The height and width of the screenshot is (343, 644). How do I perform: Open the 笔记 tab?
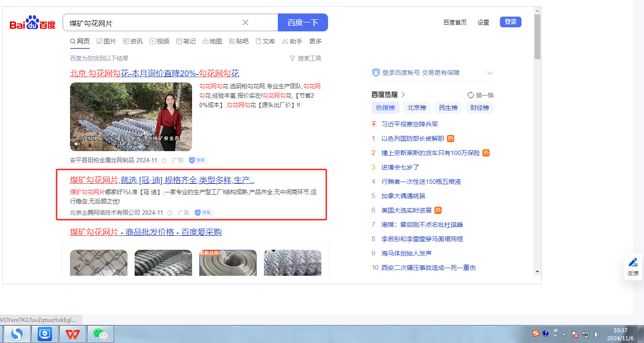coord(186,41)
